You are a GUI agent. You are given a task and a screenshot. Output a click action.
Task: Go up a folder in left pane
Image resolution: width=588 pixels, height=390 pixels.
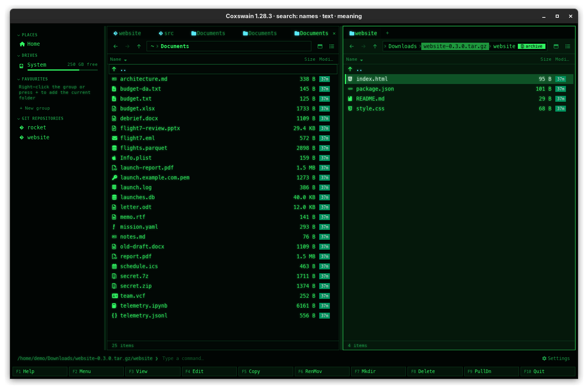click(x=139, y=47)
